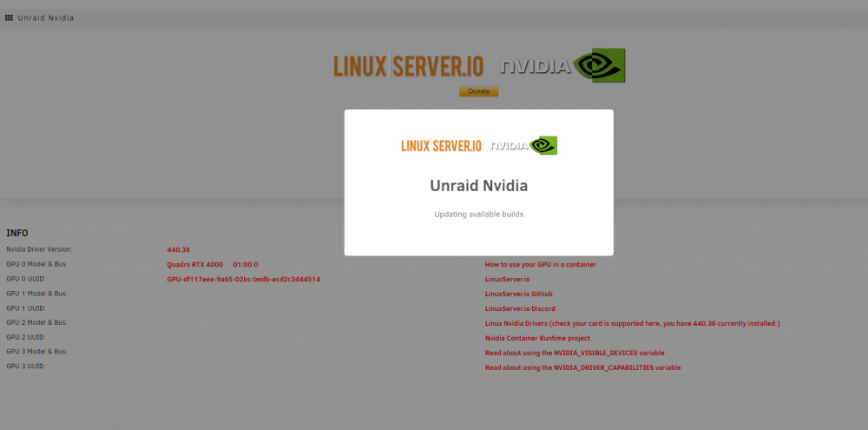Click the Quadro RTX 4000 model value
Viewport: 868px width, 430px height.
tap(194, 265)
